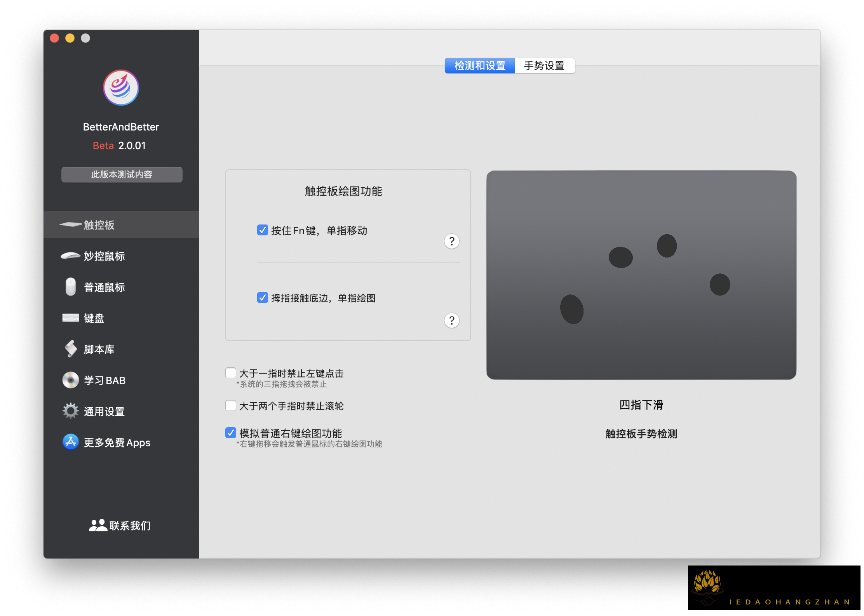Click the trackpad icon in sidebar
864x616 pixels.
[70, 224]
